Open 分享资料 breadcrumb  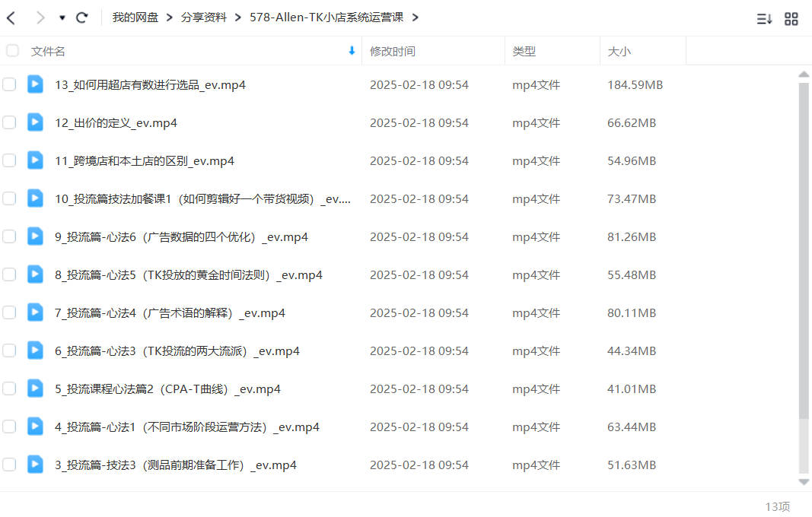click(x=203, y=17)
